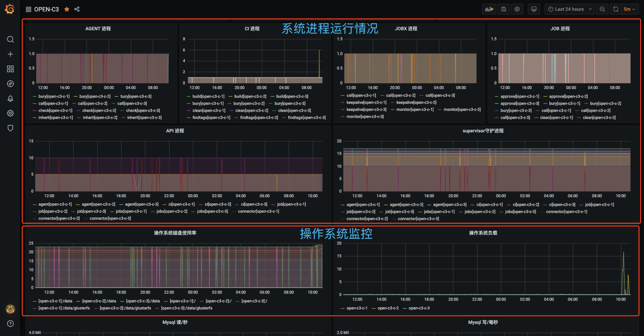This screenshot has width=644, height=336.
Task: Select [open-c3-c-3]:/data/glusterfs legend entry
Action: [186, 308]
